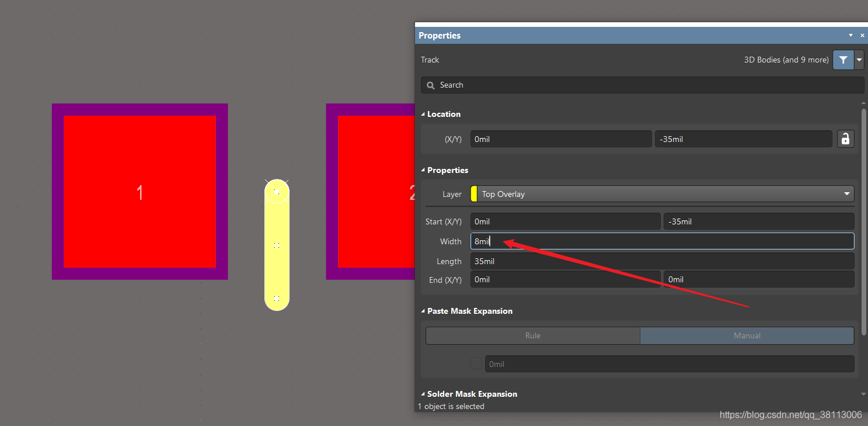The image size is (868, 426).
Task: Click the yellow layer color swatch
Action: tap(474, 194)
